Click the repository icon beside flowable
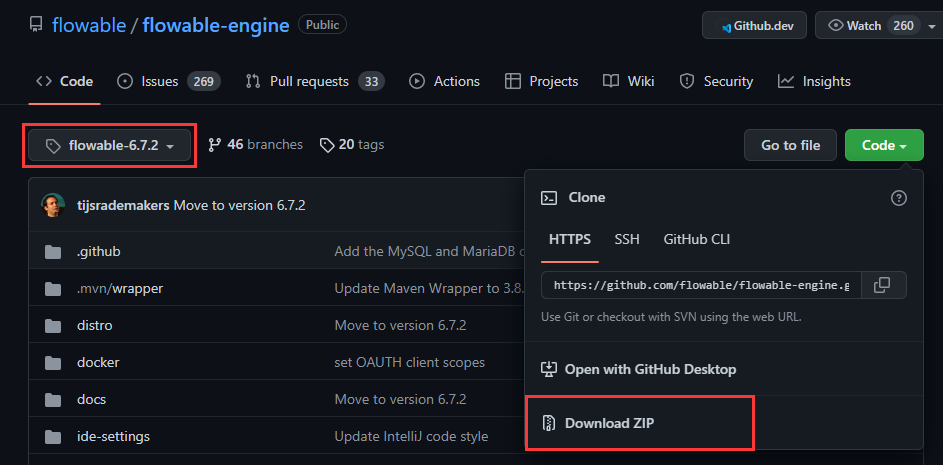This screenshot has width=943, height=465. tap(36, 25)
